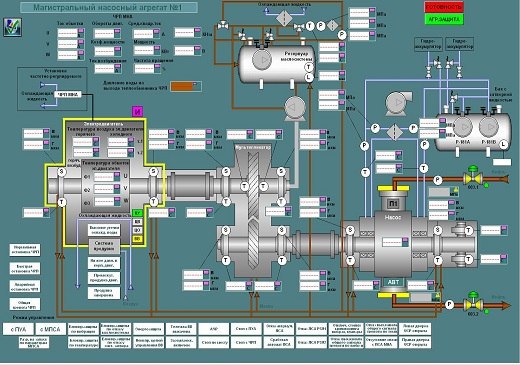Click the right Гидро-аккумулятор box
520x365 pixels.
[x=460, y=44]
